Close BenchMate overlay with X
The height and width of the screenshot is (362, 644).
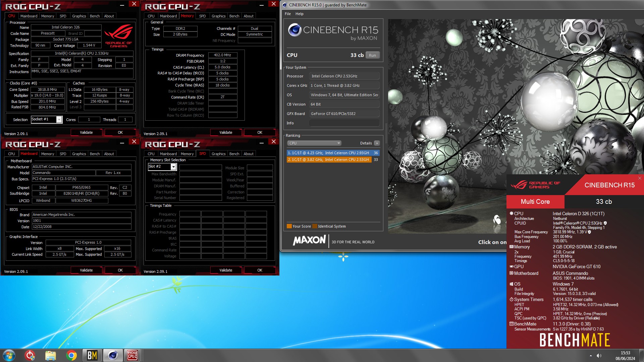pos(640,178)
